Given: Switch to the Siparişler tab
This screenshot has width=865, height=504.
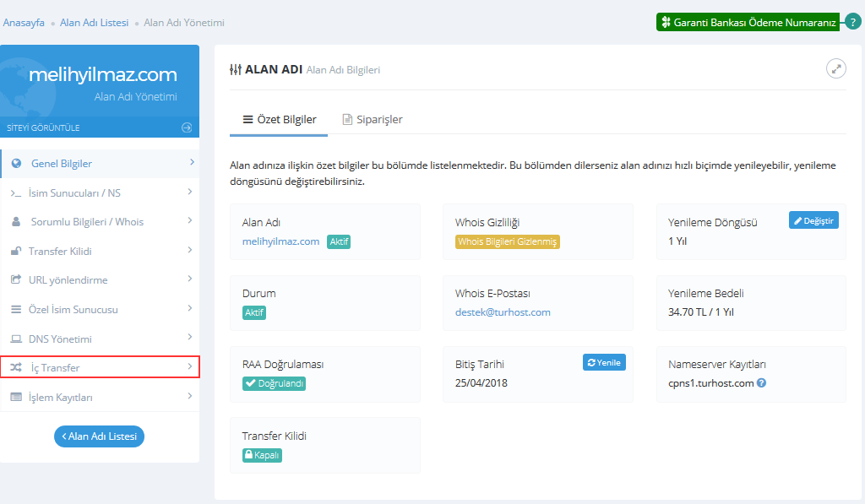Looking at the screenshot, I should 372,120.
